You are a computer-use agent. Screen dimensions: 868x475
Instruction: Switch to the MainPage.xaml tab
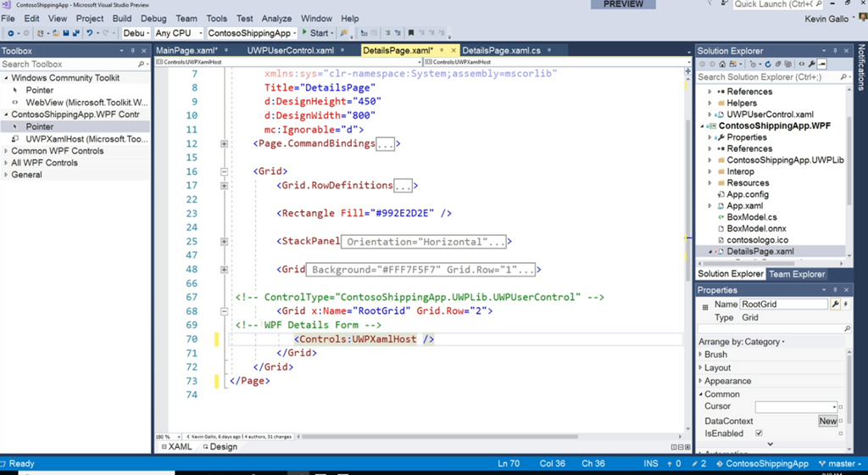point(187,51)
